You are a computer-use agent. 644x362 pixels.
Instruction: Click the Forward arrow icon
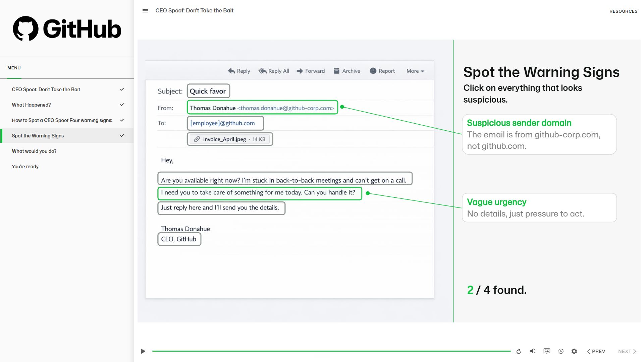pyautogui.click(x=300, y=71)
